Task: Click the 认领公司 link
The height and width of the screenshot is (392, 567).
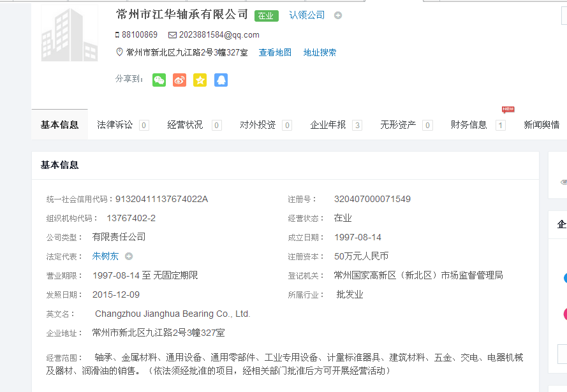Action: click(307, 15)
